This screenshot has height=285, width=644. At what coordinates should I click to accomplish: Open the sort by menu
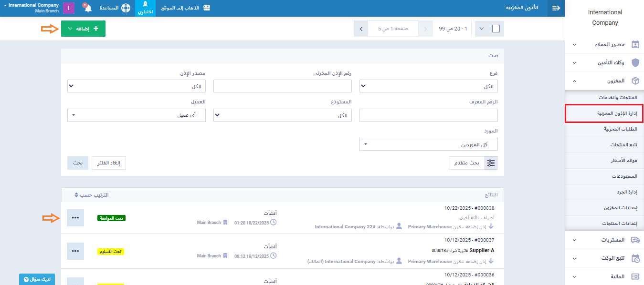[92, 195]
